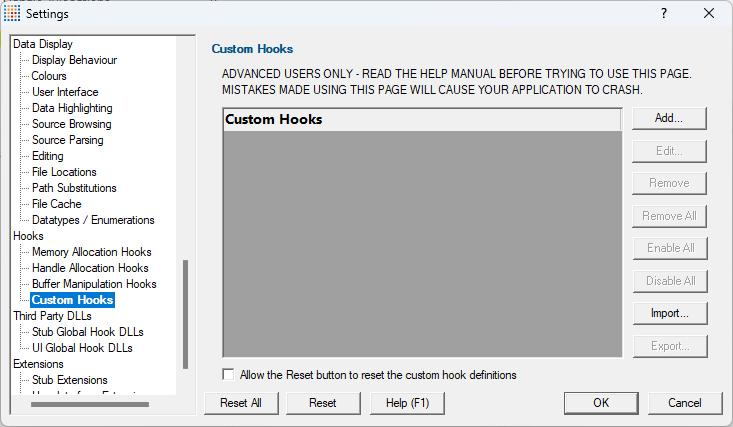Select the highlighted Custom Hooks tree item
Screen dimensions: 733x427
coord(72,300)
